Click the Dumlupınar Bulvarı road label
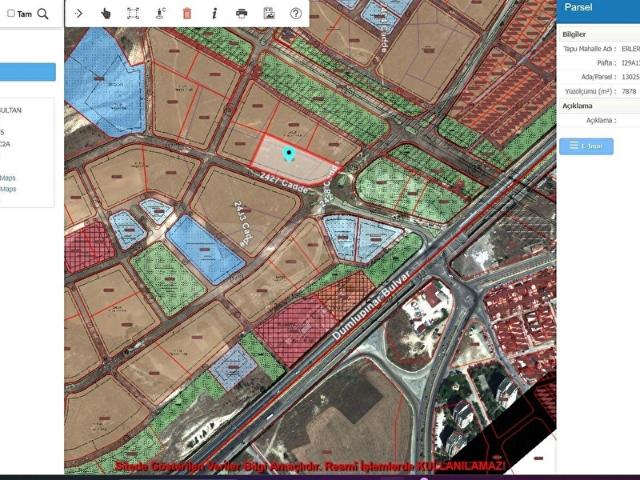Image resolution: width=640 pixels, height=480 pixels. point(371,305)
